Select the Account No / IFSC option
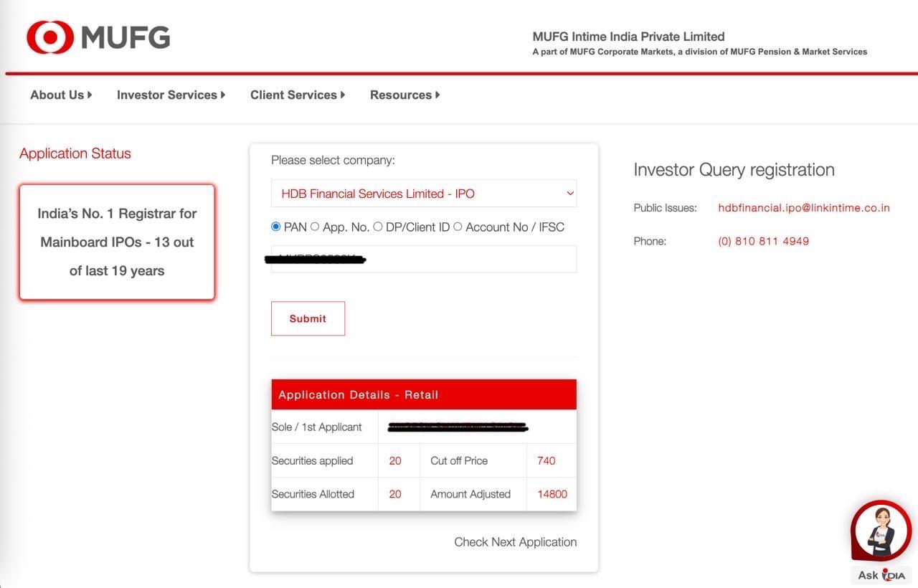918x588 pixels. (458, 226)
